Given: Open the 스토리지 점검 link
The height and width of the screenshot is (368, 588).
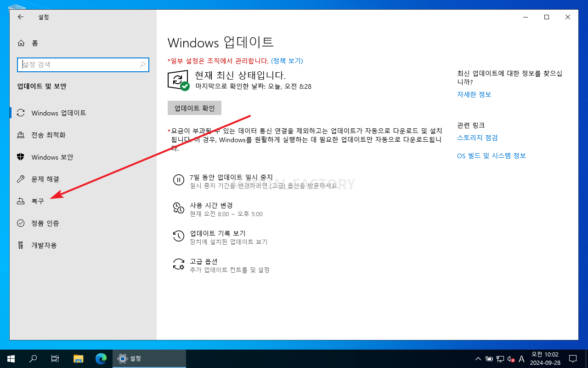Looking at the screenshot, I should (477, 138).
